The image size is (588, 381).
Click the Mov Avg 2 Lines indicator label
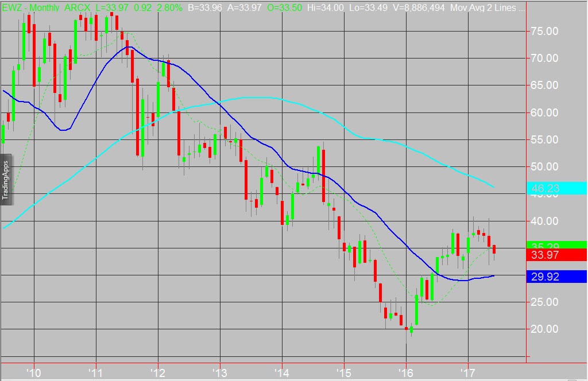click(487, 7)
